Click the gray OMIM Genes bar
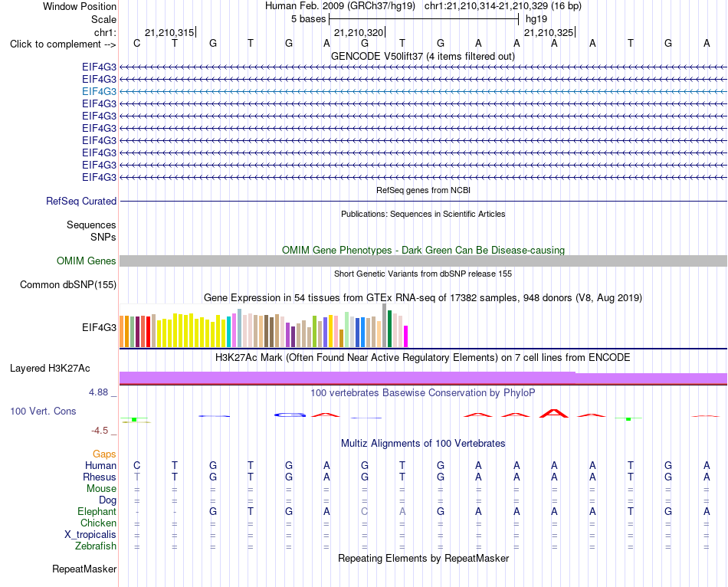 [x=423, y=261]
